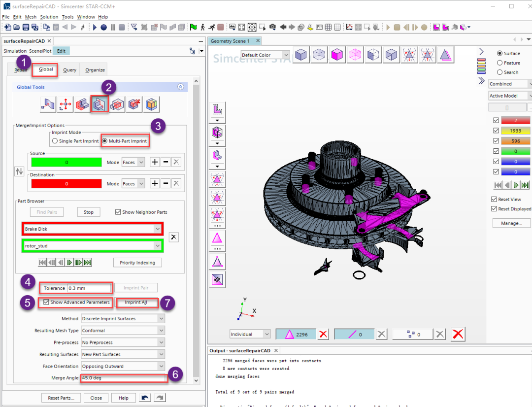Click the swap source and destination arrows

(19, 171)
